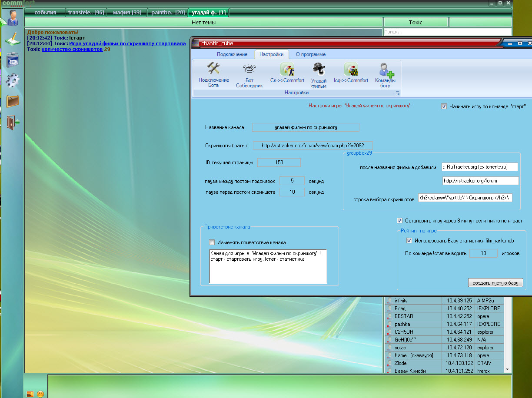
Task: Toggle the Начинать игру по команде "старт" checkbox
Action: click(x=444, y=106)
